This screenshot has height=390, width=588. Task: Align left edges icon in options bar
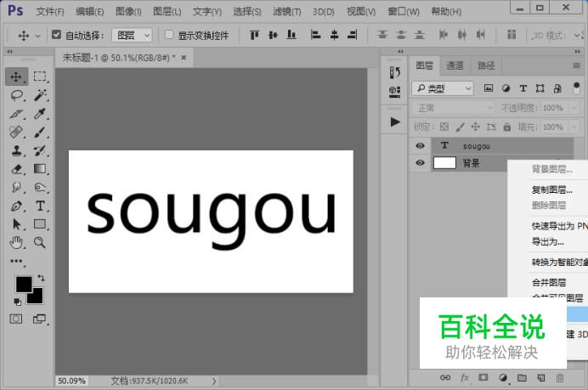click(316, 35)
